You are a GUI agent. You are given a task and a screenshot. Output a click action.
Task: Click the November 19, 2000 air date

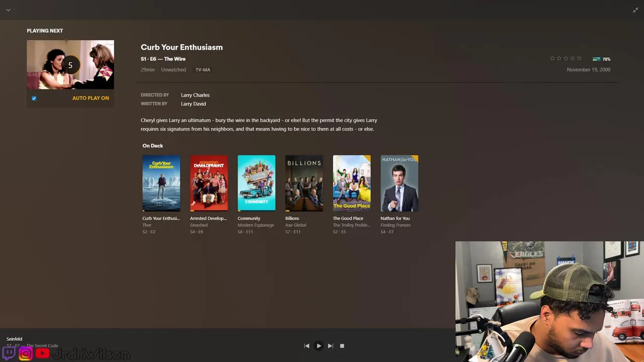[x=589, y=70]
